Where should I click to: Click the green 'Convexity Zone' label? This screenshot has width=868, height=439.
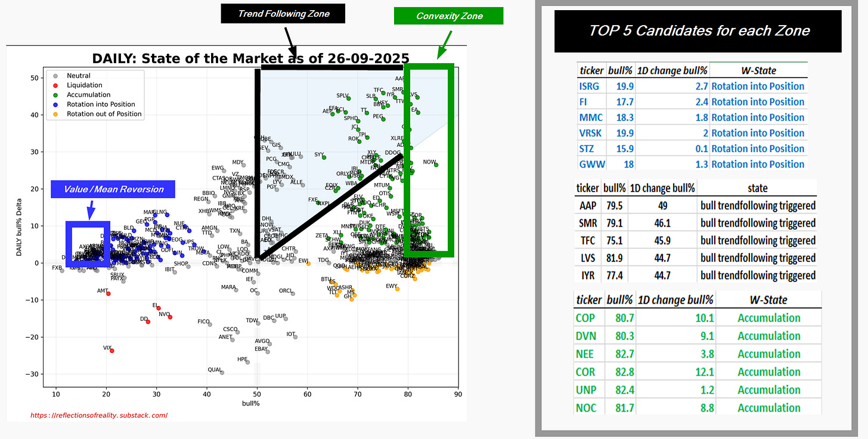[x=449, y=16]
